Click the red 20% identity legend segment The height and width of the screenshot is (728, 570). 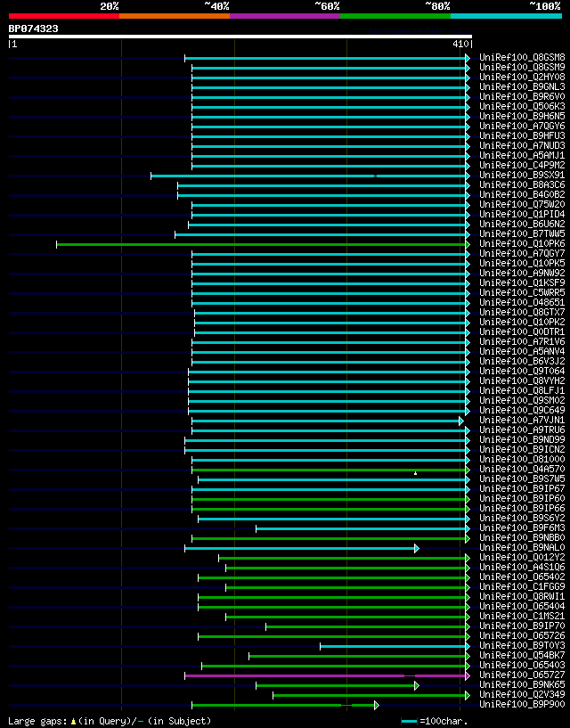[x=64, y=16]
